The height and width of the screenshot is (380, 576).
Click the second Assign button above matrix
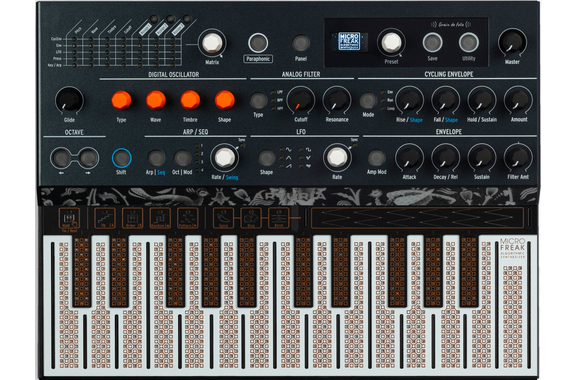tap(170, 19)
